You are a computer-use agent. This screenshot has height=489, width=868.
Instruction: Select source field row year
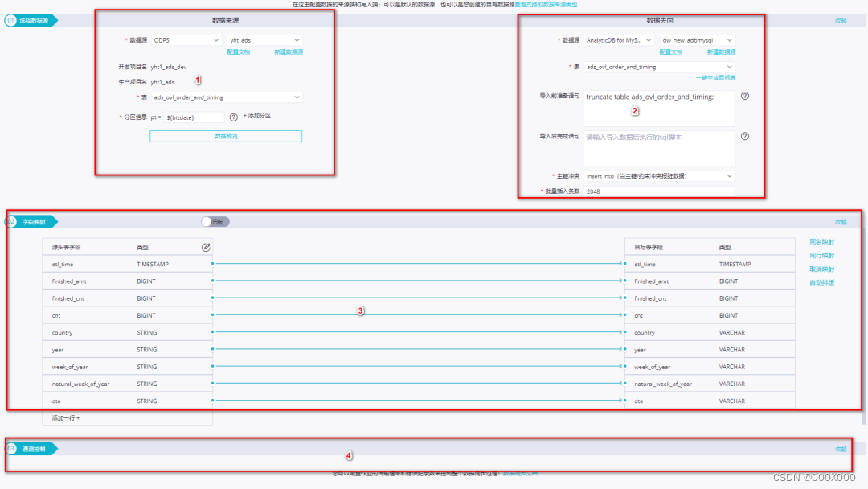(x=127, y=349)
